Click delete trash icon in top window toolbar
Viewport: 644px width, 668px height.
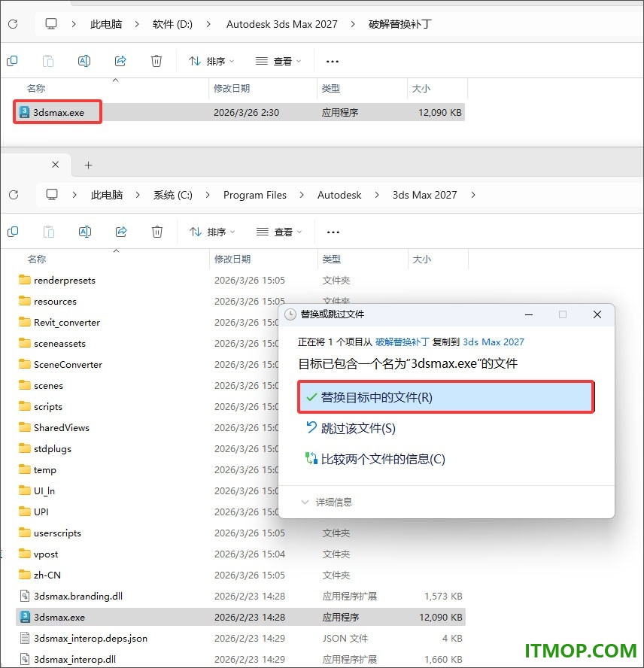point(156,61)
